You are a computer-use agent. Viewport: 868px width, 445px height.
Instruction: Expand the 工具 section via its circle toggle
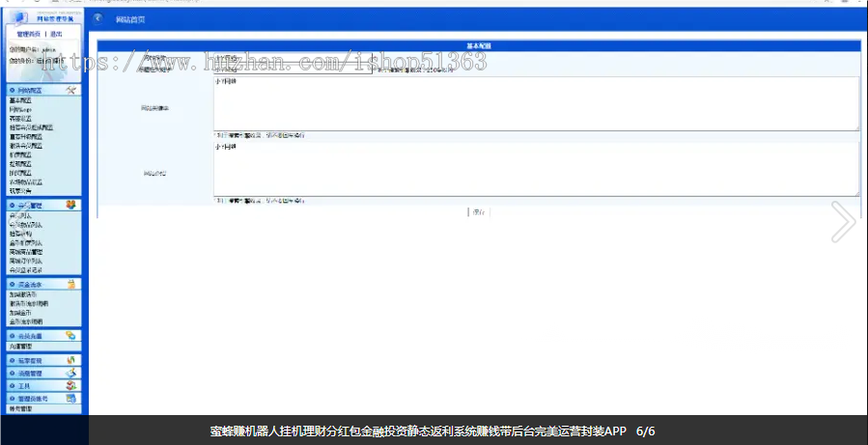[x=13, y=386]
